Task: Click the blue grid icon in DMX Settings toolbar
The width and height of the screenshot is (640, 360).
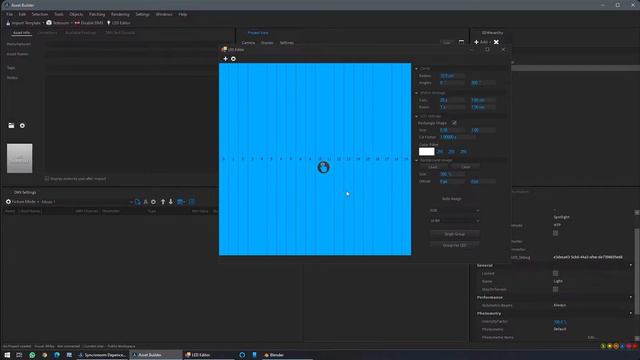Action: pos(181,202)
